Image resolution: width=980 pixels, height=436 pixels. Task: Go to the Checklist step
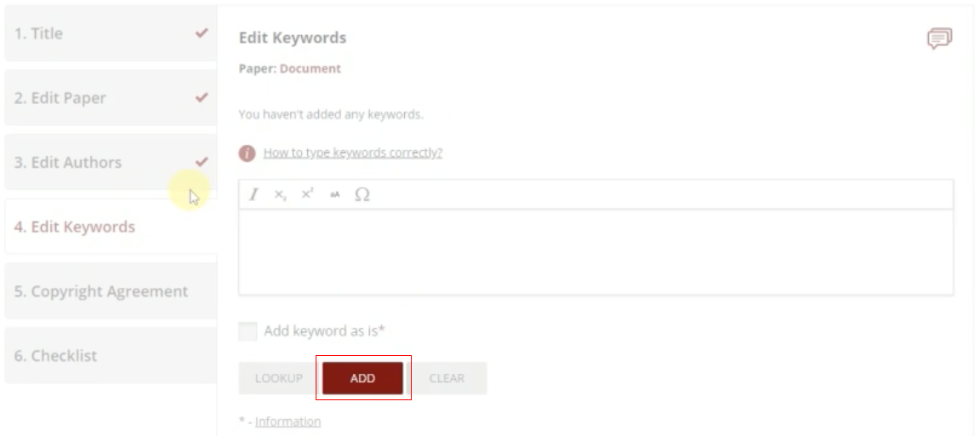[111, 356]
